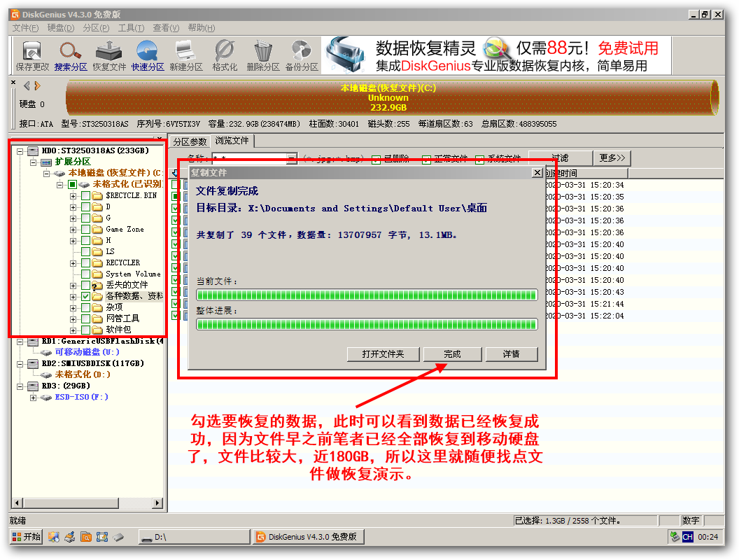Screen dimensions: 739x560
Task: Collapse the RD3 (29GB) tree node
Action: click(x=20, y=386)
